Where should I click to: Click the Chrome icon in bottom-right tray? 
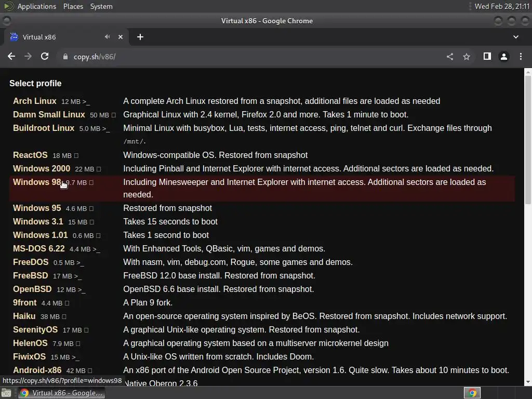472,393
